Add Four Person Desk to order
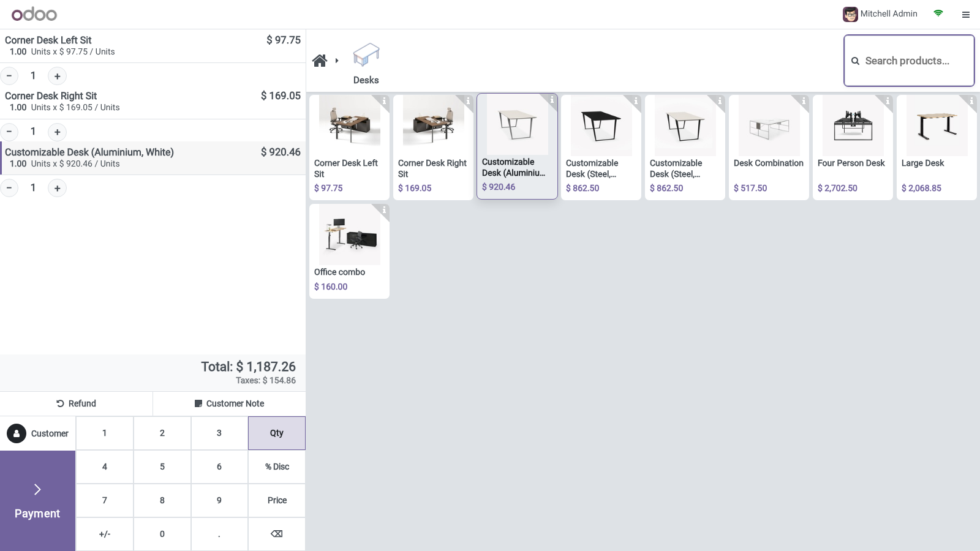The height and width of the screenshot is (551, 980). (x=853, y=147)
